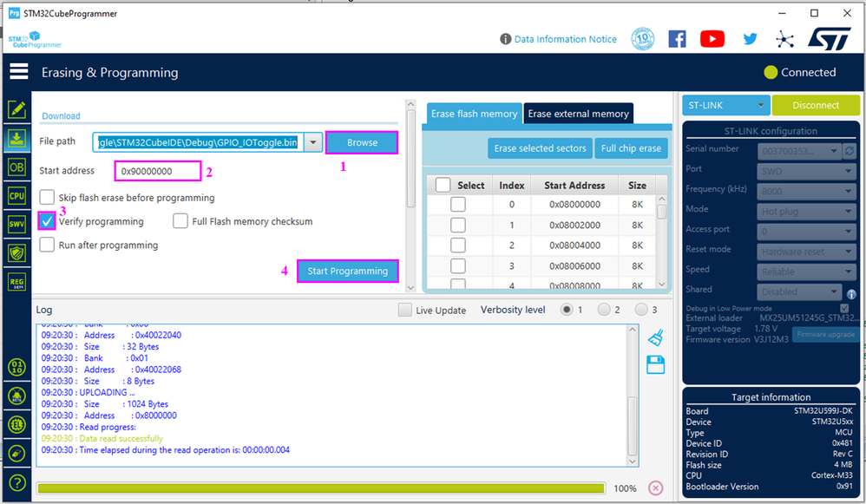Expand the File path history dropdown
This screenshot has width=866, height=504.
pos(313,142)
